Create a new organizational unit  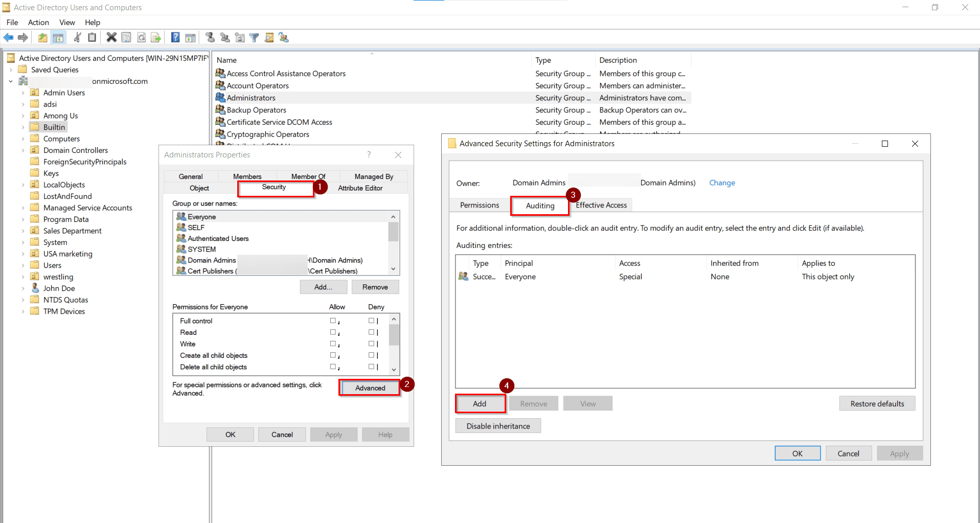(240, 37)
